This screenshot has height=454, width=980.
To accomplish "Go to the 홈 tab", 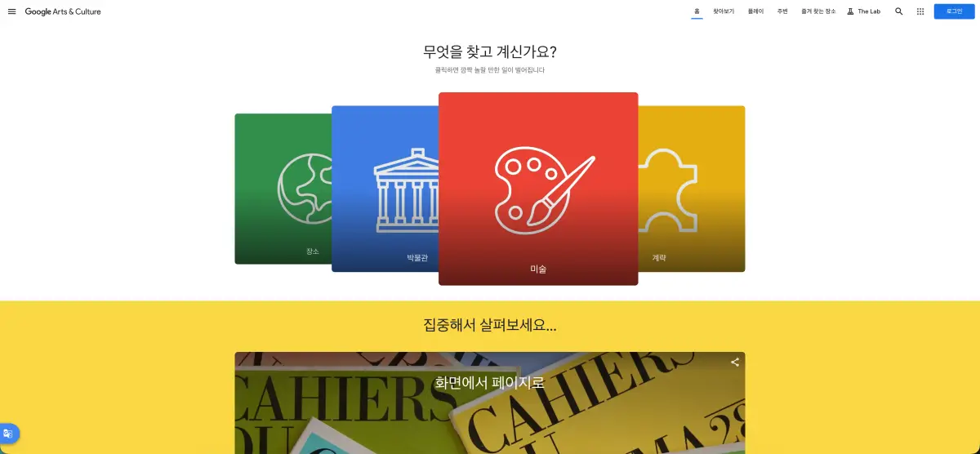I will coord(697,11).
